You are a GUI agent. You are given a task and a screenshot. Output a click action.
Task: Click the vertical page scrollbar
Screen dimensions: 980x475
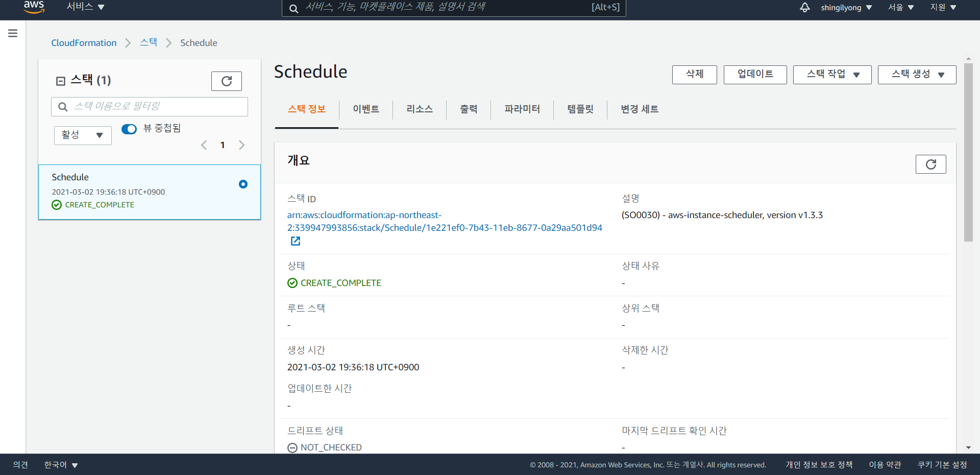[x=968, y=152]
